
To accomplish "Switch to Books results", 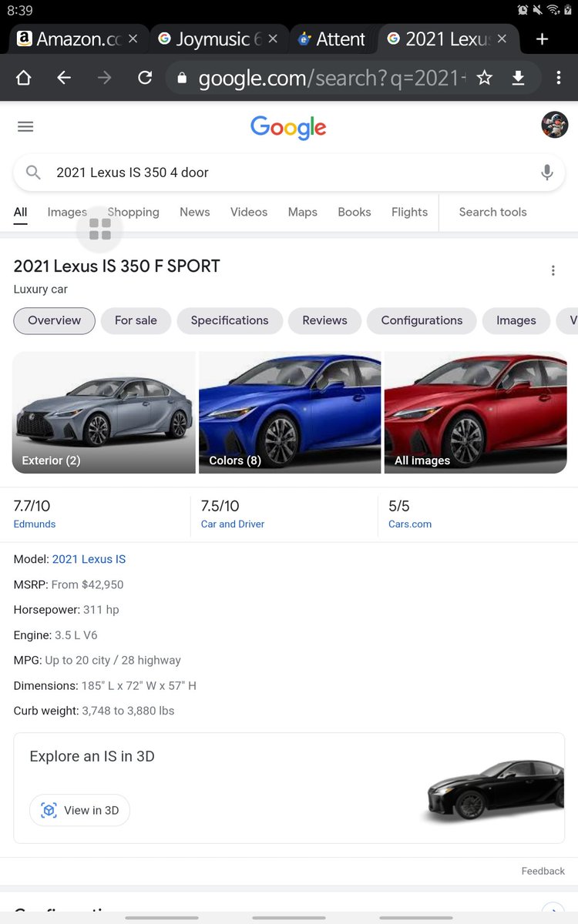I will click(x=355, y=212).
